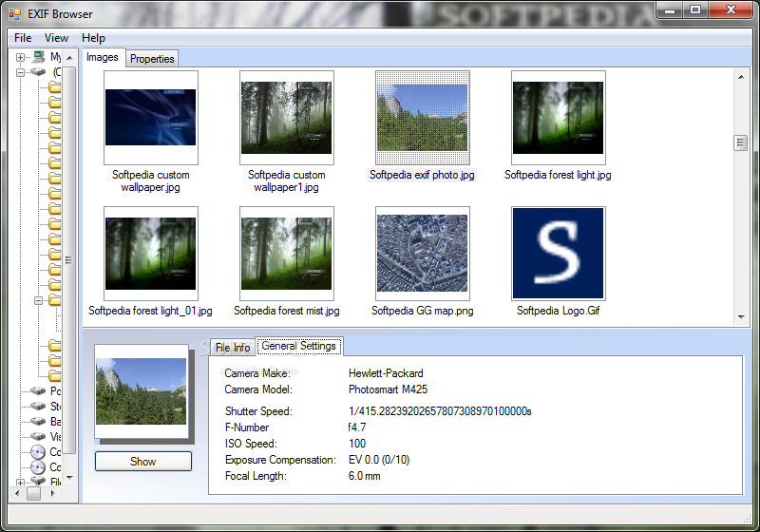760x532 pixels.
Task: Switch to the File Info tab
Action: [x=233, y=348]
